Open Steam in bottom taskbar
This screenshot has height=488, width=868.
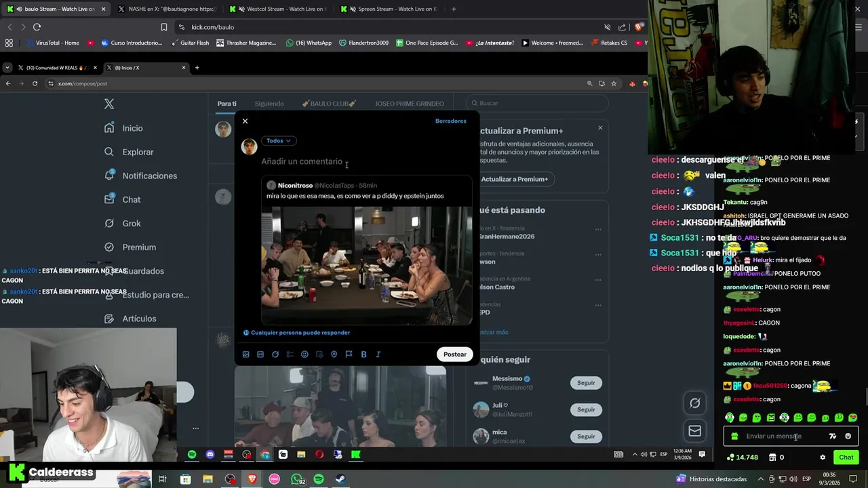click(x=340, y=479)
